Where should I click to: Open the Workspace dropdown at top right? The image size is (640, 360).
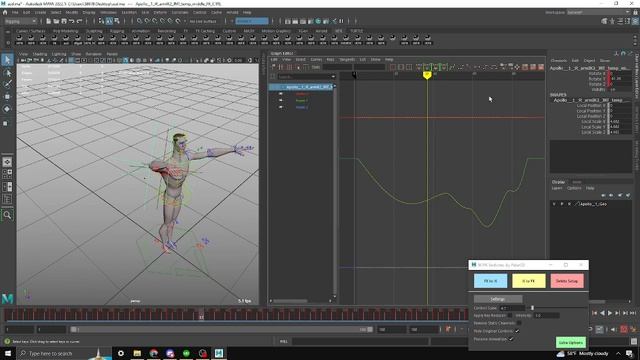click(x=598, y=12)
